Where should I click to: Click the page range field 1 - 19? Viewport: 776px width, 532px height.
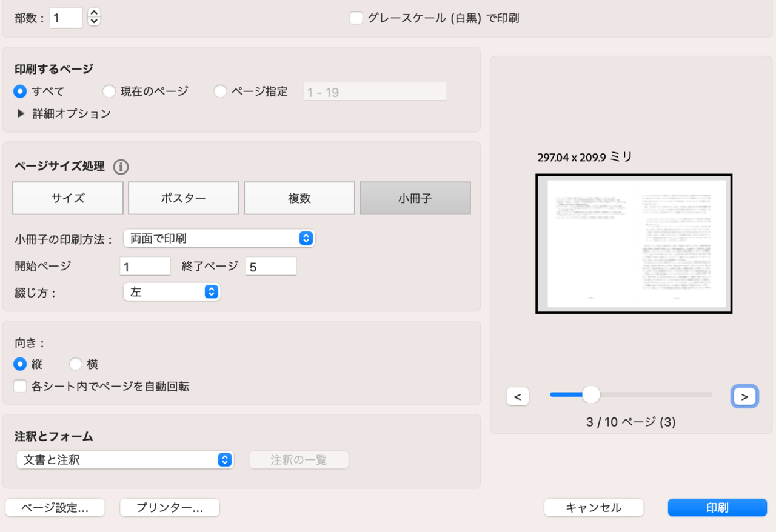(x=375, y=92)
